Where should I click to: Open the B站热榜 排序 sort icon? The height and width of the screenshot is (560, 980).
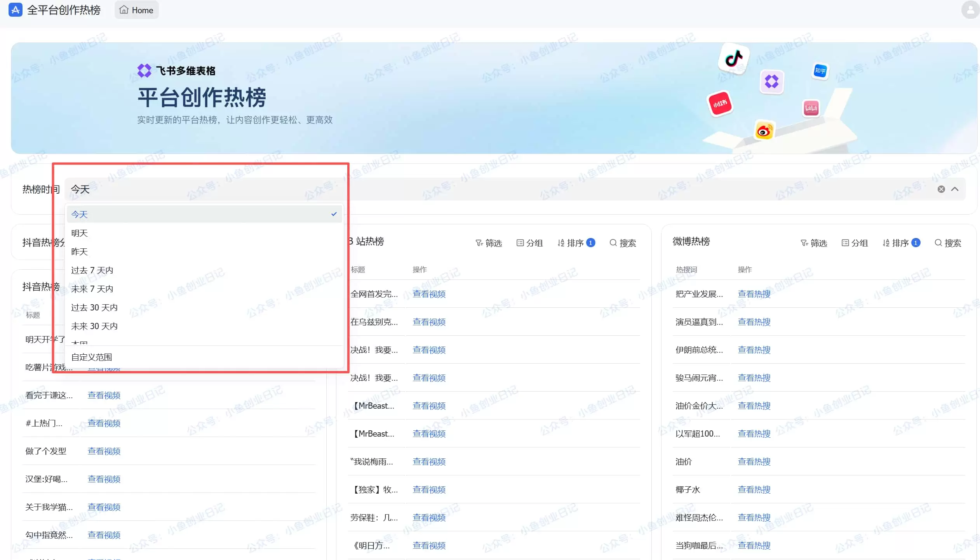pyautogui.click(x=561, y=243)
